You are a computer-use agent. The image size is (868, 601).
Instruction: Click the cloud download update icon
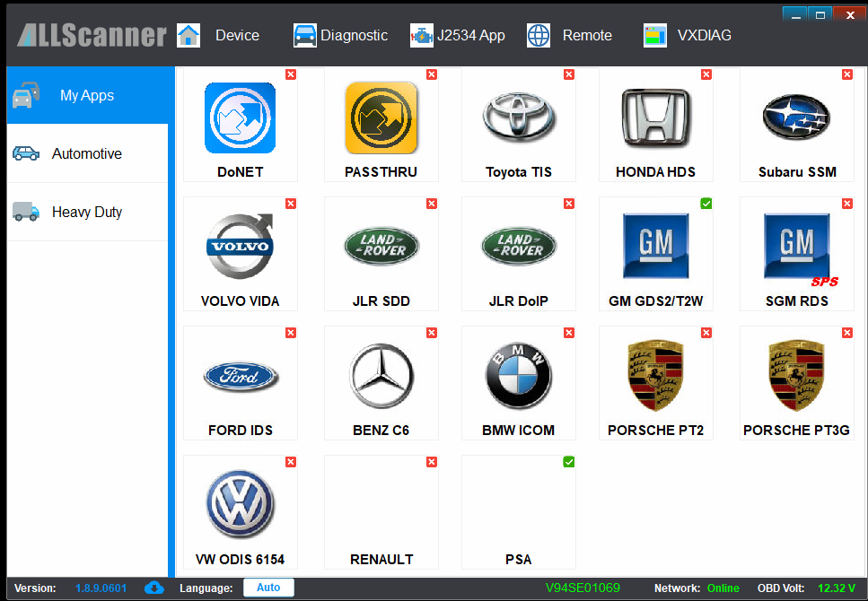click(153, 588)
